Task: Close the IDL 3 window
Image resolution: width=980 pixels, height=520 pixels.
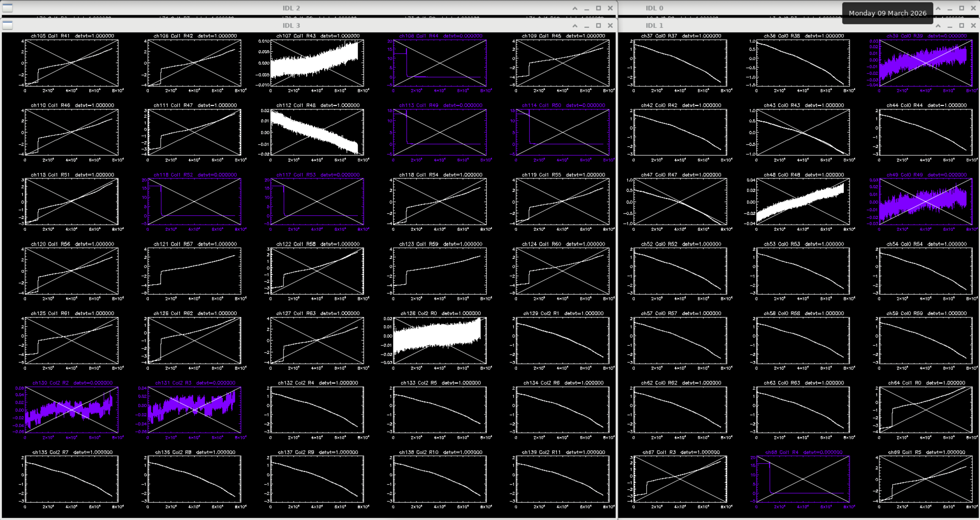Action: pyautogui.click(x=610, y=26)
